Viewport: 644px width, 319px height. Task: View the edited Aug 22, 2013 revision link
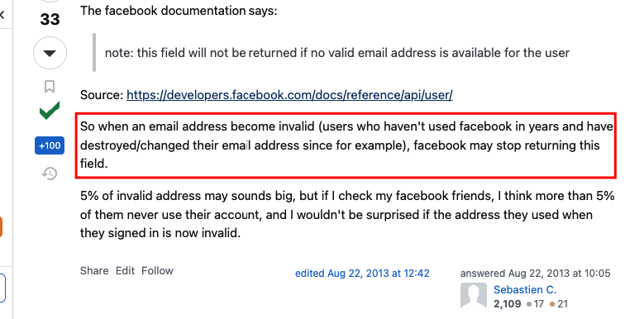[362, 274]
